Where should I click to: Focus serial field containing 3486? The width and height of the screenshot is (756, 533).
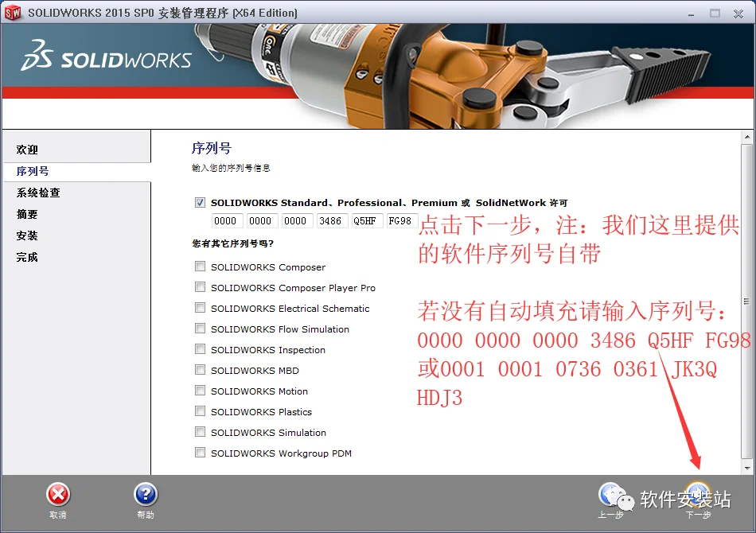click(x=332, y=220)
